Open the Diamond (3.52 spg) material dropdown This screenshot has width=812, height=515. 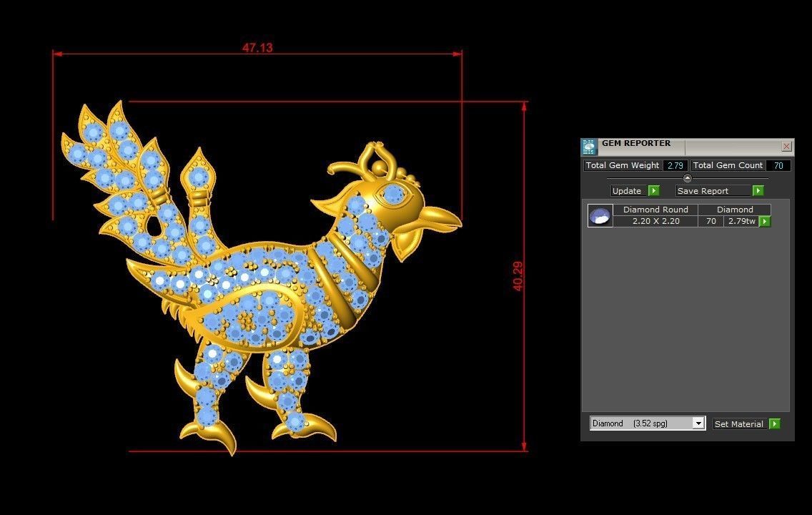[x=698, y=423]
